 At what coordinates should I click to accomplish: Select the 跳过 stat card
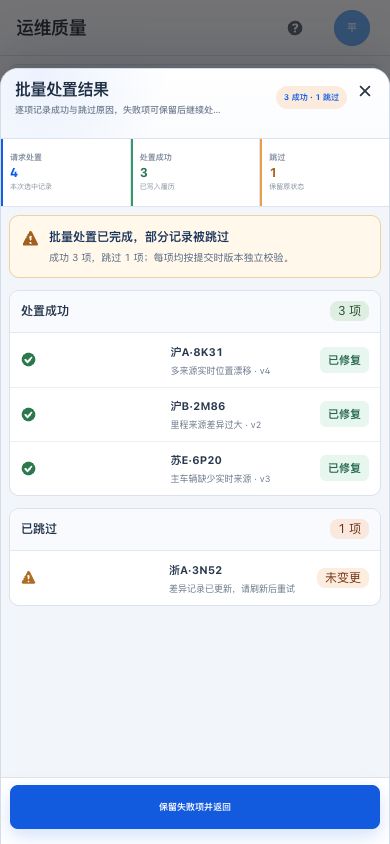point(325,172)
